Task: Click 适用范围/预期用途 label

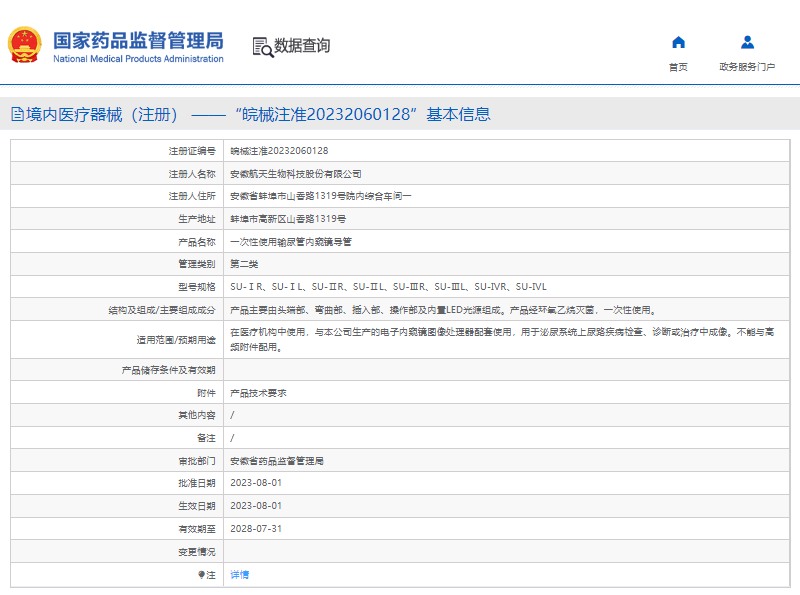Action: point(176,340)
